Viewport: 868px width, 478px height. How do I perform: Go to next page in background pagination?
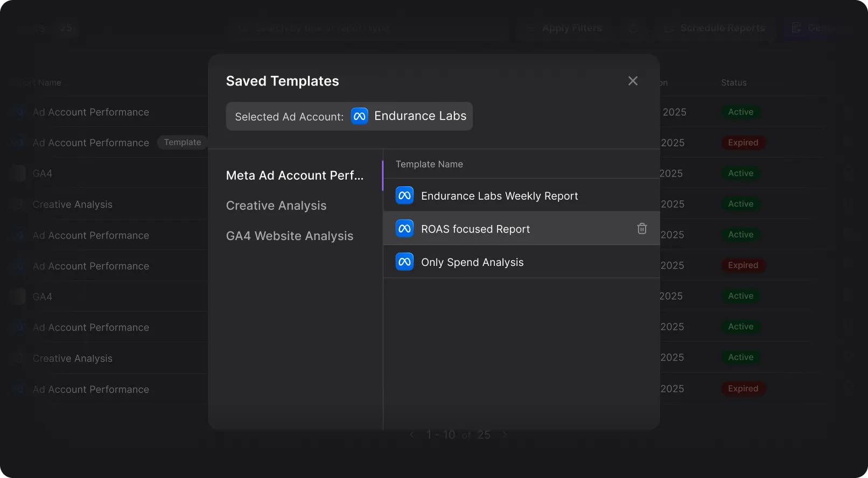[505, 435]
